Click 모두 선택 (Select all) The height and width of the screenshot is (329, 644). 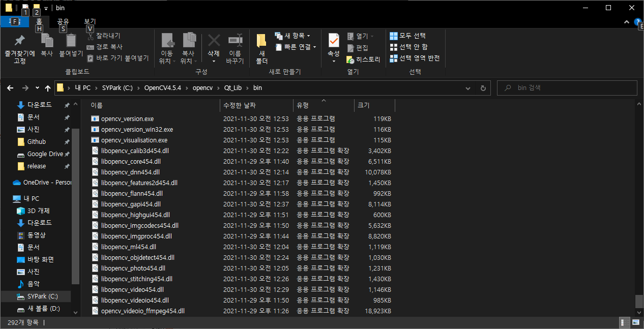pos(408,36)
